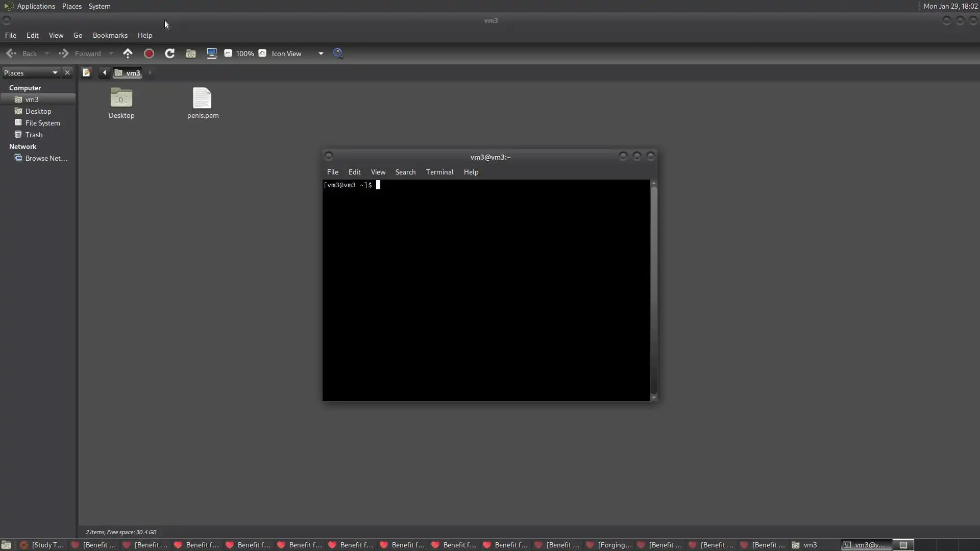Click the Up one directory arrow

[x=128, y=53]
